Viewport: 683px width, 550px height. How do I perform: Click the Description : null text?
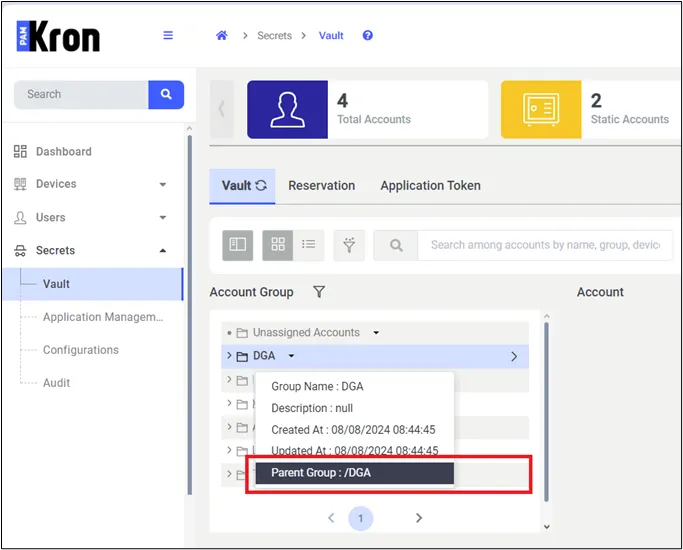point(312,408)
